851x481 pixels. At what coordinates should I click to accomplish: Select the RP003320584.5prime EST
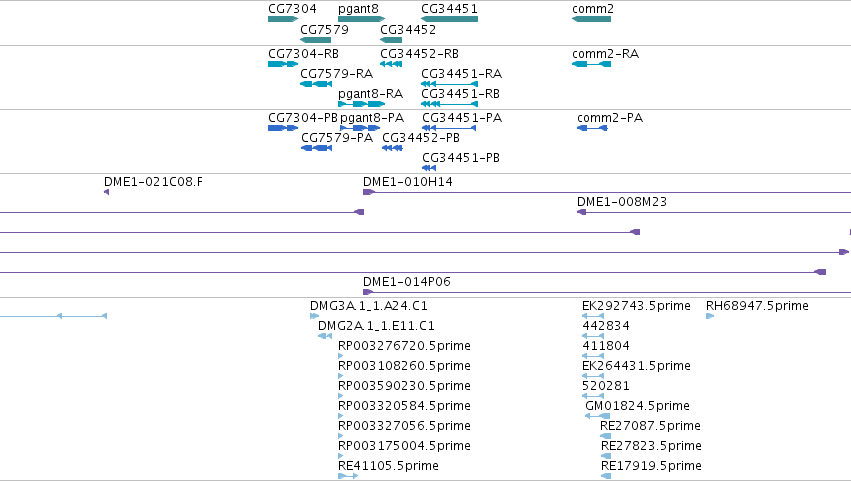[x=340, y=416]
